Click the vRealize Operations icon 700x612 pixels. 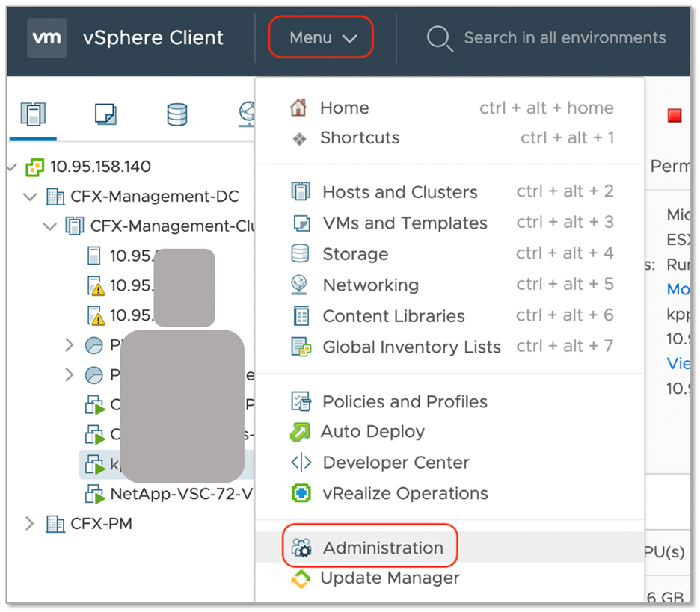300,493
